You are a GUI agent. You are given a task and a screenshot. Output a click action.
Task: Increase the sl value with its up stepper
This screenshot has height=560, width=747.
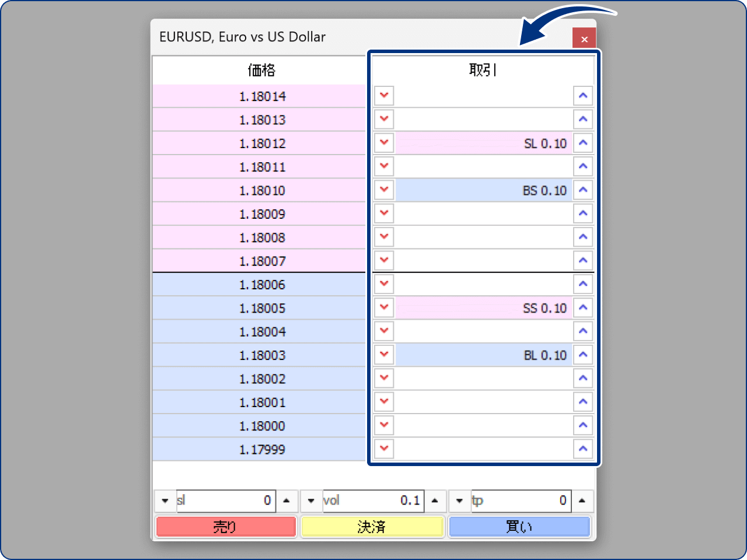(287, 501)
